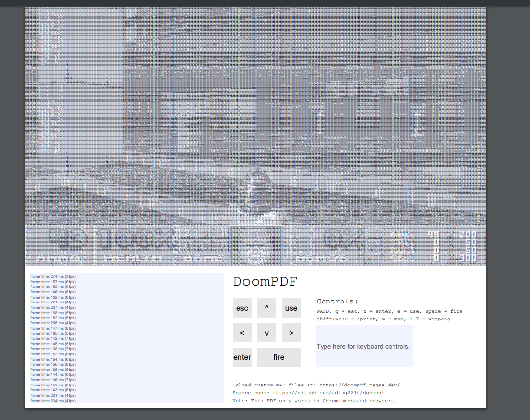Click the 100% HEALTH readout in the HUD
The height and width of the screenshot is (420, 530).
134,246
